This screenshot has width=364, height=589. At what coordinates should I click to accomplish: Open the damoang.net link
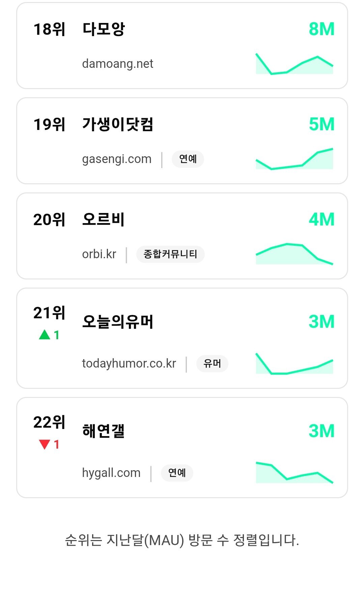117,64
